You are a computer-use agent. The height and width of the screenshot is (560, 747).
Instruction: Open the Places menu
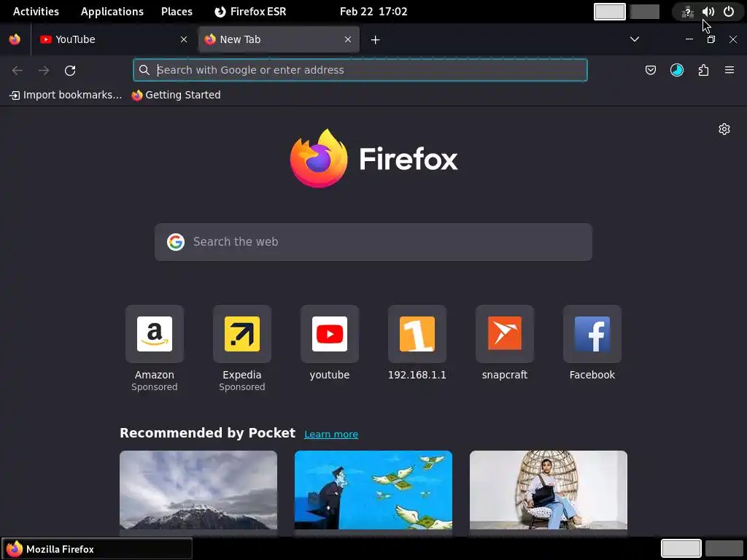[177, 12]
